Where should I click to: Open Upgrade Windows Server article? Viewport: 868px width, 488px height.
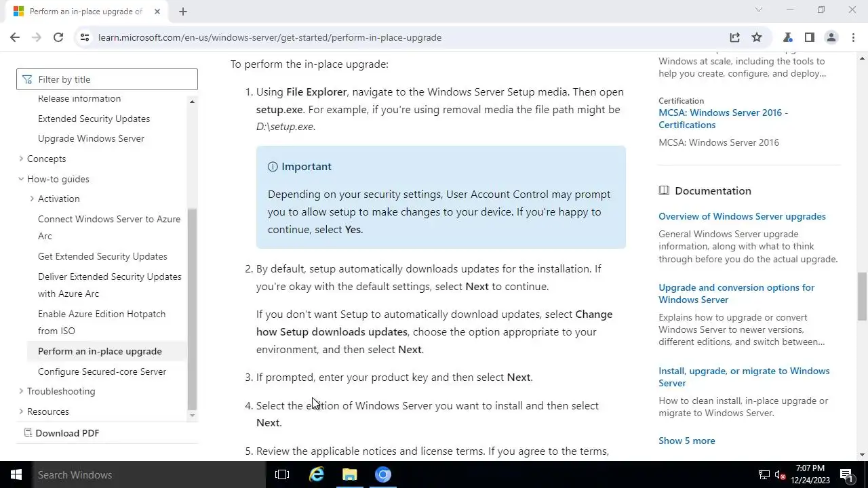[x=91, y=138]
